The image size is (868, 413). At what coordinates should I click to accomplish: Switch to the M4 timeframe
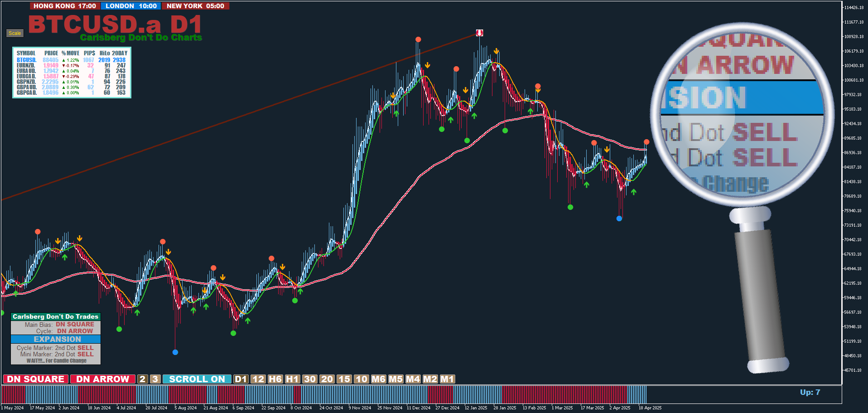413,379
